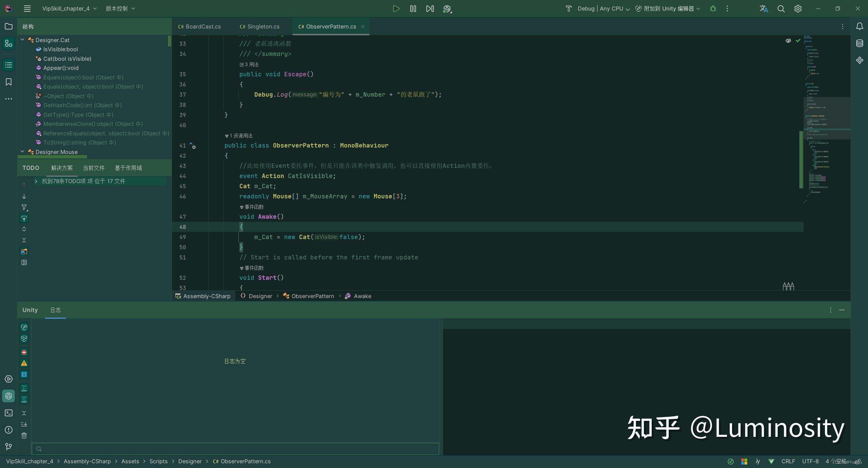Expand the Designer.Mouse node
Viewport: 868px width, 468px height.
pyautogui.click(x=22, y=152)
